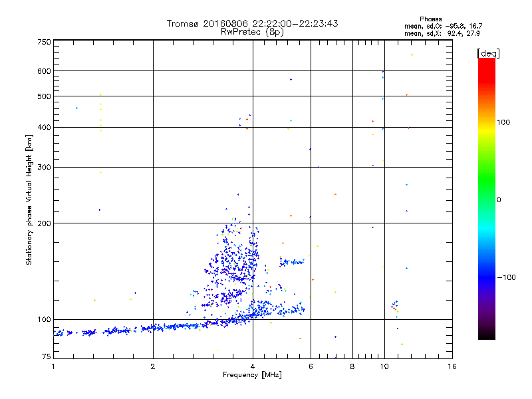
Task: Click the '[deg]' colorbar unit label
Action: coord(488,53)
